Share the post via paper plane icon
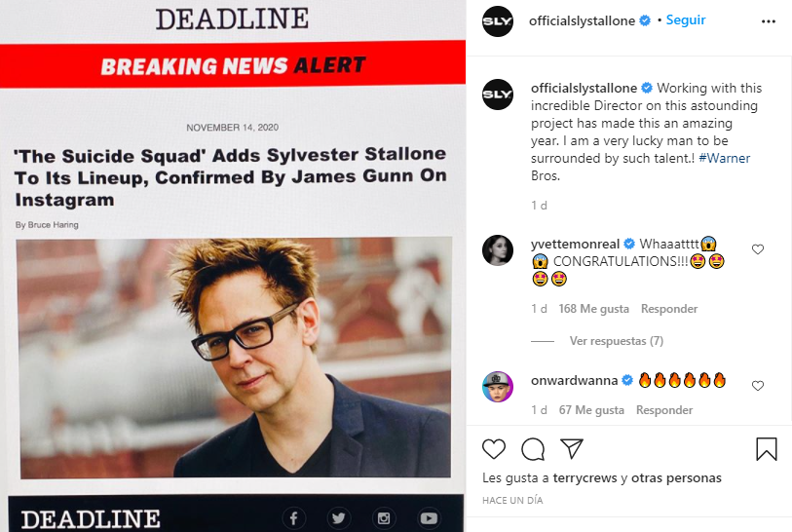The image size is (792, 532). [x=572, y=448]
